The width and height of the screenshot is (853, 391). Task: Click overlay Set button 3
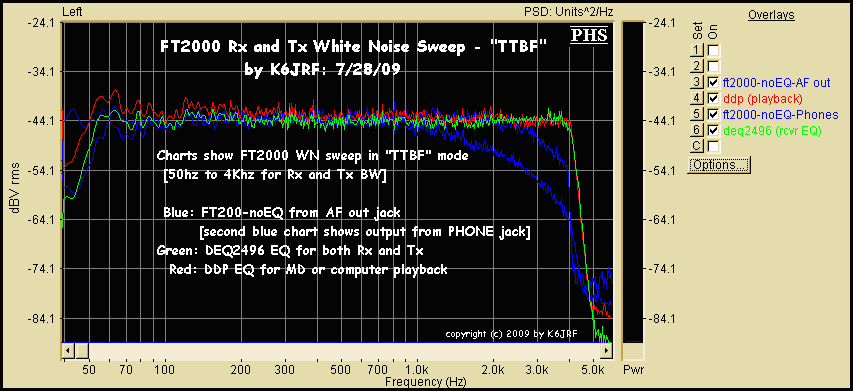pos(697,83)
